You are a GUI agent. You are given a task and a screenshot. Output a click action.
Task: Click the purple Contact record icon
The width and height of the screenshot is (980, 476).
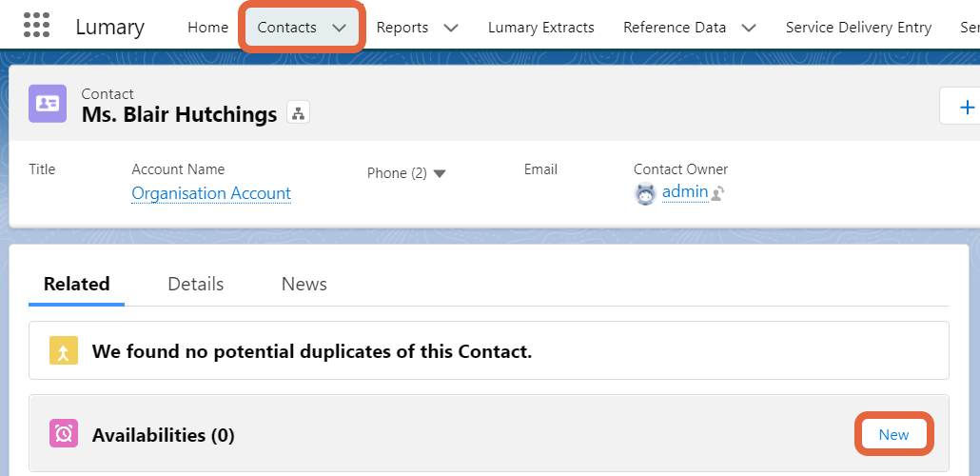coord(48,103)
